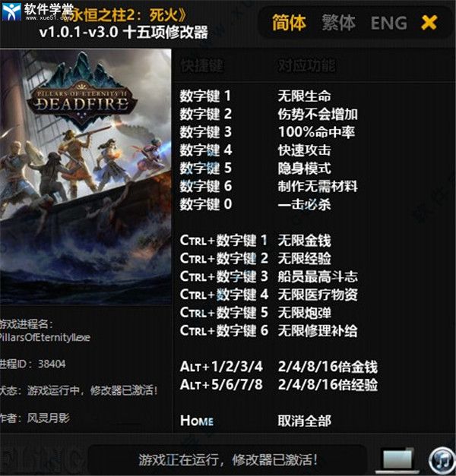The height and width of the screenshot is (476, 456).
Task: Click the music note icon
Action: tap(442, 461)
